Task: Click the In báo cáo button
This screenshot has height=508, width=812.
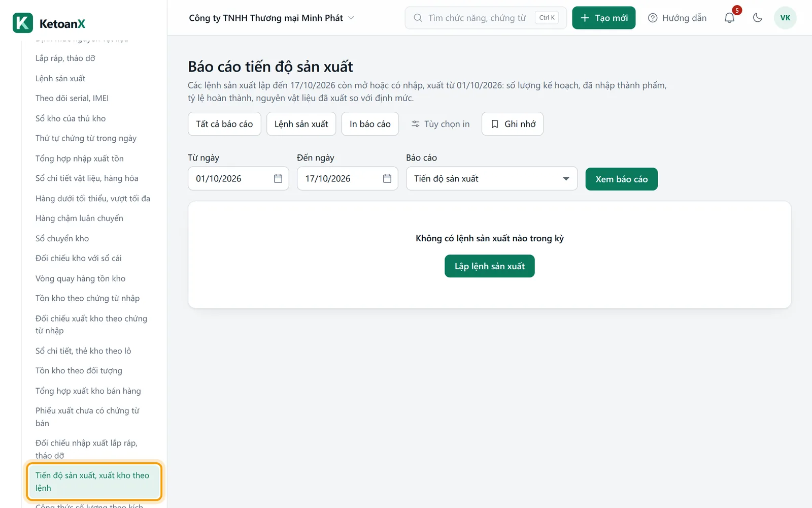Action: point(370,124)
